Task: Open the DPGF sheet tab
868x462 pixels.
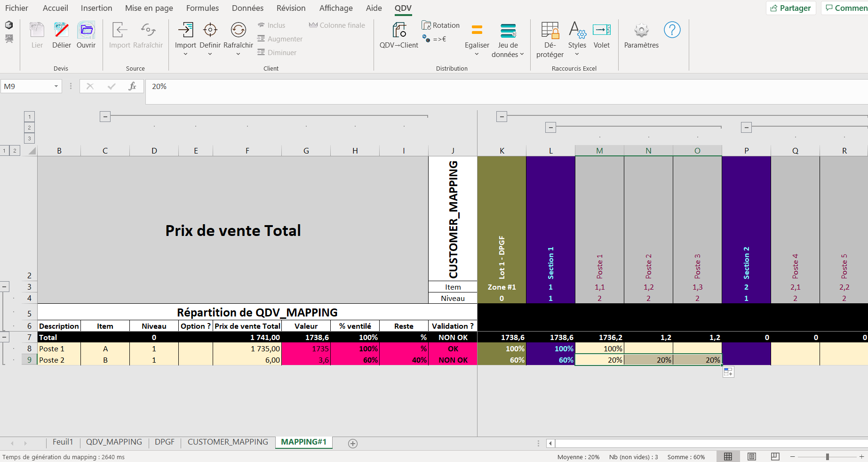Action: 165,442
